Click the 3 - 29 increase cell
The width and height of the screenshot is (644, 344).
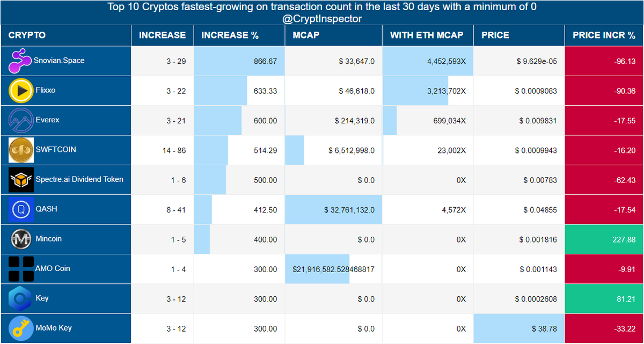click(x=163, y=61)
